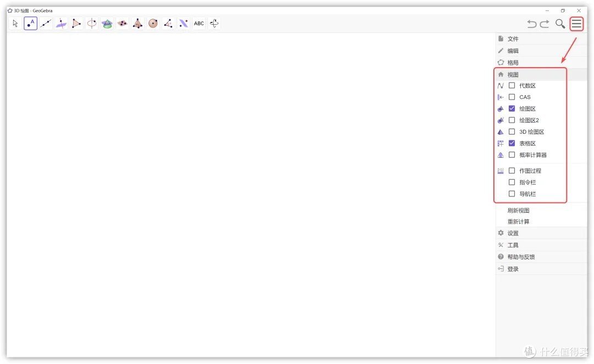594x364 pixels.
Task: Select the Line through two points tool
Action: (x=46, y=24)
